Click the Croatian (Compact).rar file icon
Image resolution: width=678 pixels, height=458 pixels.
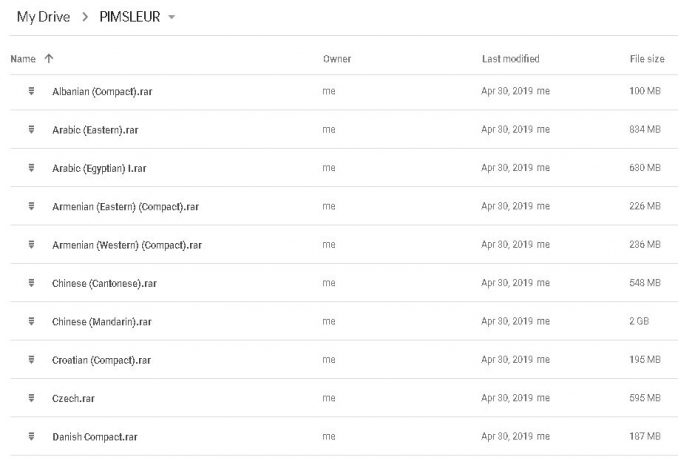pyautogui.click(x=31, y=359)
